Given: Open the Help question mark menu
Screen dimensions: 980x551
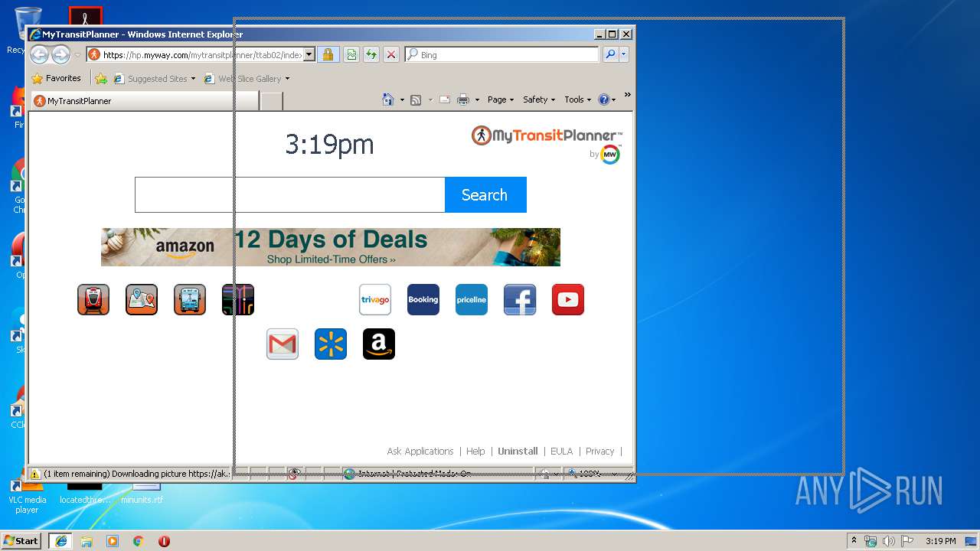Looking at the screenshot, I should pos(607,99).
